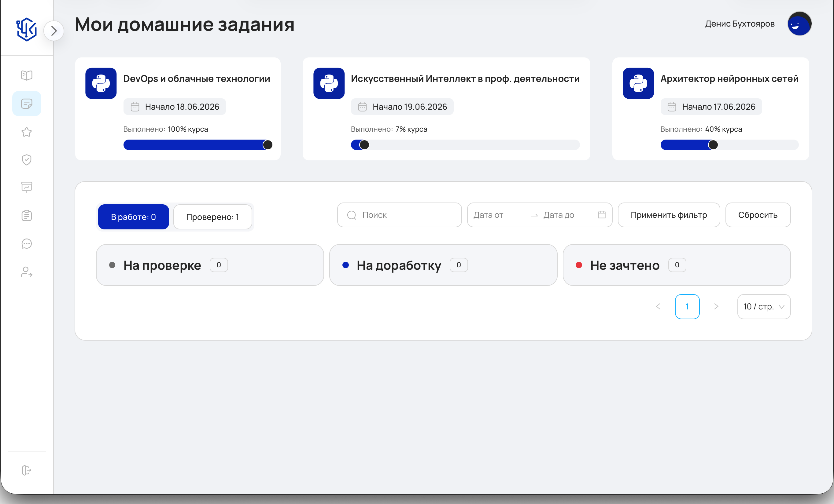
Task: Click the platform logo in the sidebar
Action: pyautogui.click(x=26, y=30)
